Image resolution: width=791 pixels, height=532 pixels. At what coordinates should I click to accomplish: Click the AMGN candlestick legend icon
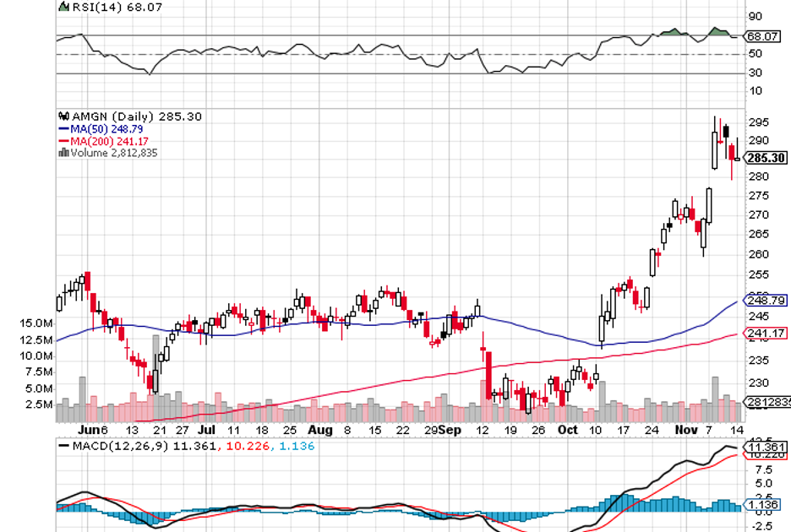62,117
